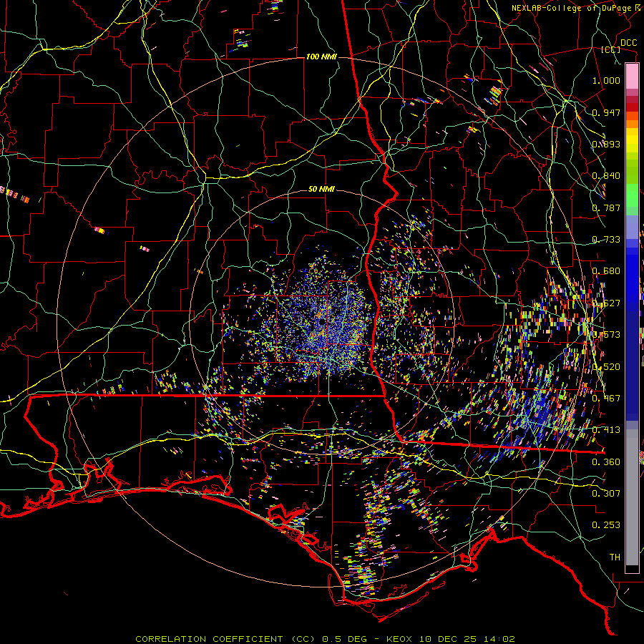Click the 50 NMI range ring label
This screenshot has width=644, height=644.
pos(321,189)
